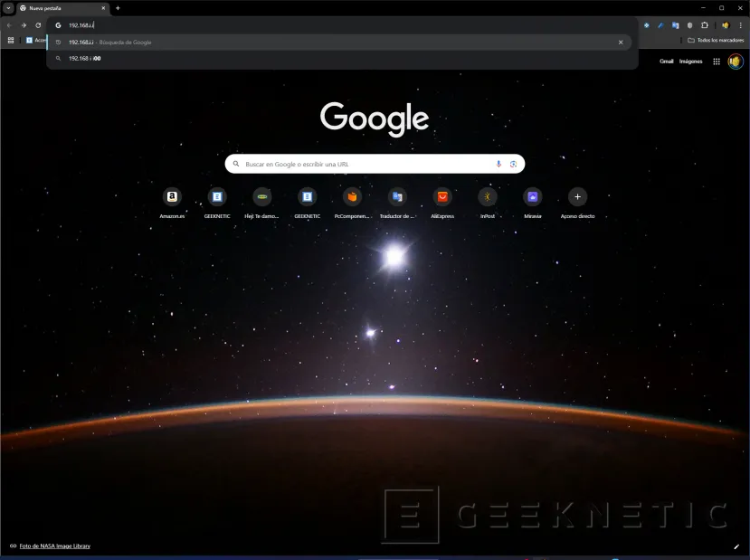The image size is (750, 560).
Task: Open the Gmail link
Action: point(666,62)
